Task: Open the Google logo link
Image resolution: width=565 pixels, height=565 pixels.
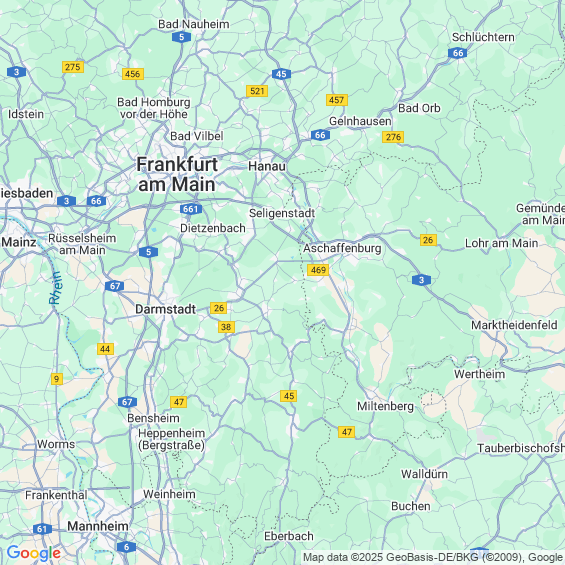Action: coord(34,553)
